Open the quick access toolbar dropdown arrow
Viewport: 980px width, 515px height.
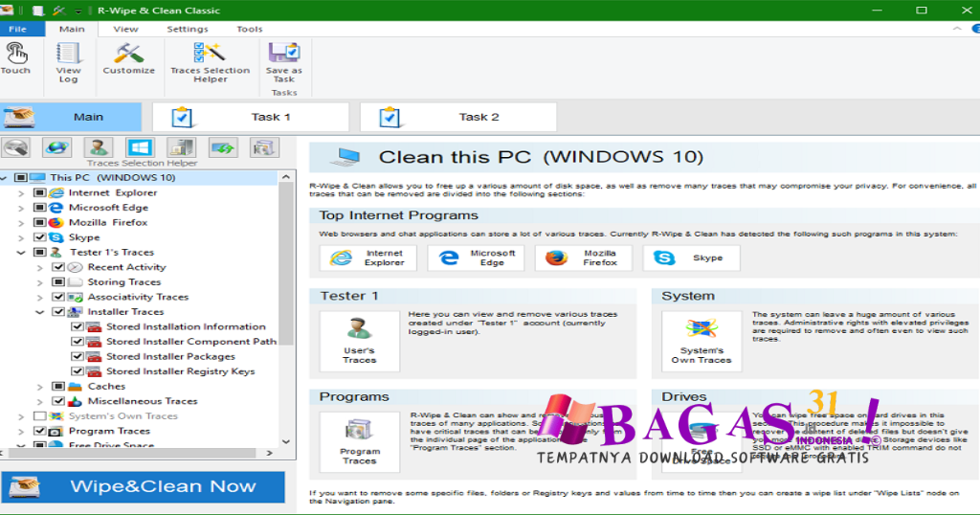(x=78, y=11)
